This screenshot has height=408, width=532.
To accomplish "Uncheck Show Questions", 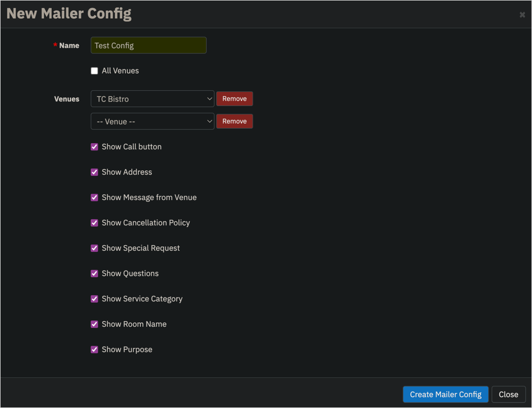I will 95,273.
